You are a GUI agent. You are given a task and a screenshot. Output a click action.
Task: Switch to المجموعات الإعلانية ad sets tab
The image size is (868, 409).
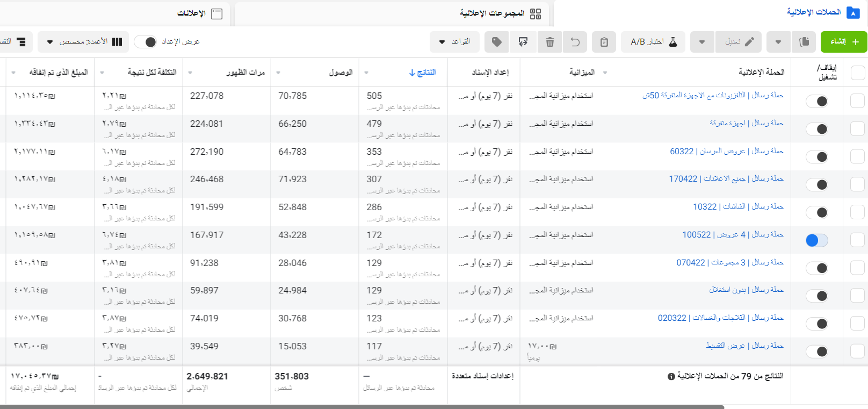(x=500, y=13)
